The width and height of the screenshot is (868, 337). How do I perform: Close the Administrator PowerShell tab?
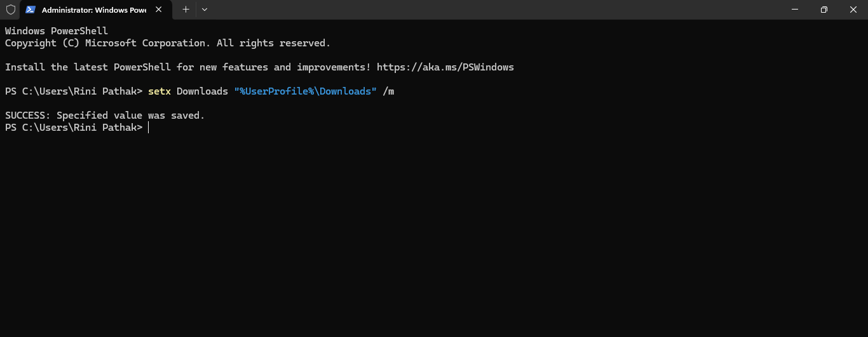[x=159, y=10]
